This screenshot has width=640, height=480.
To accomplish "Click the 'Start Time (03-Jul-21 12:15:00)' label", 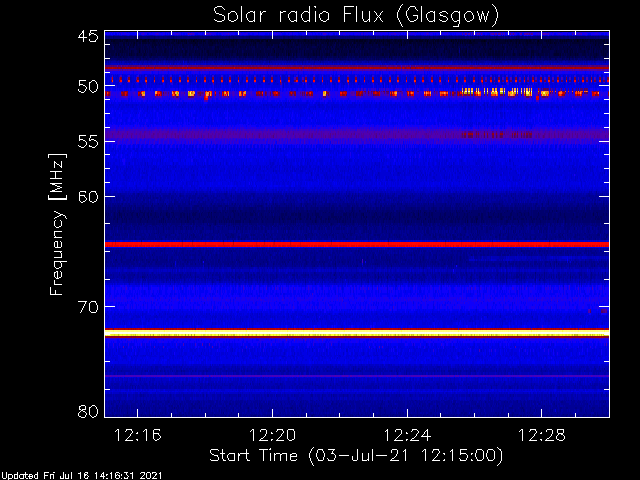I will point(356,456).
